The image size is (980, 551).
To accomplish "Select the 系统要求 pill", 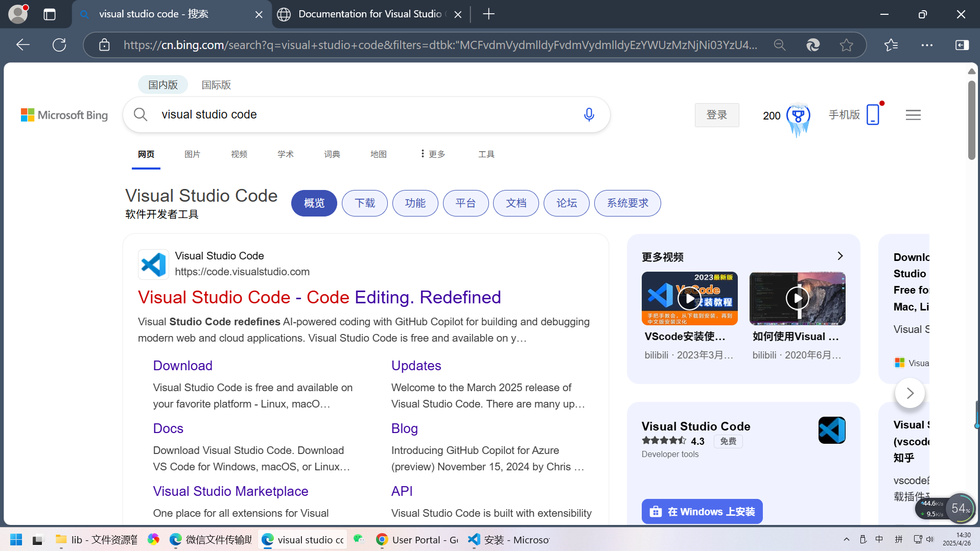I will 627,203.
